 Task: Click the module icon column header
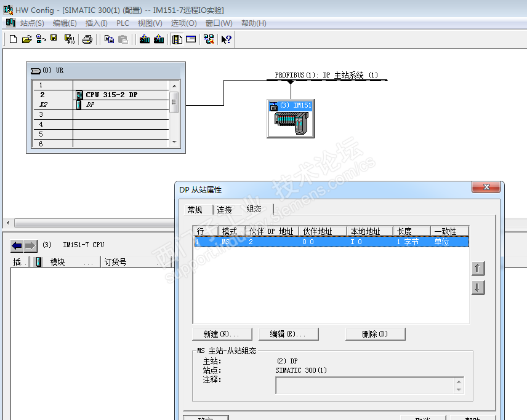coord(39,262)
